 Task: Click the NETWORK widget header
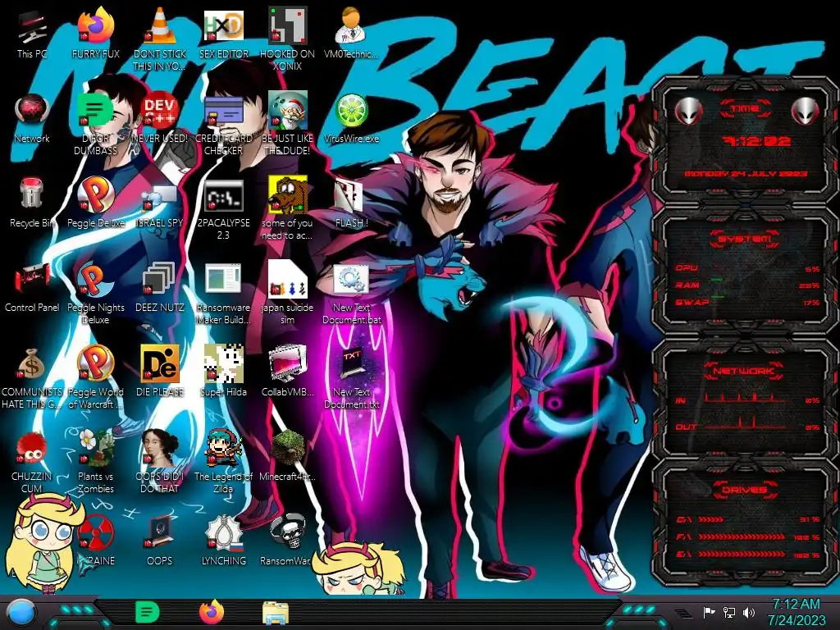point(745,371)
